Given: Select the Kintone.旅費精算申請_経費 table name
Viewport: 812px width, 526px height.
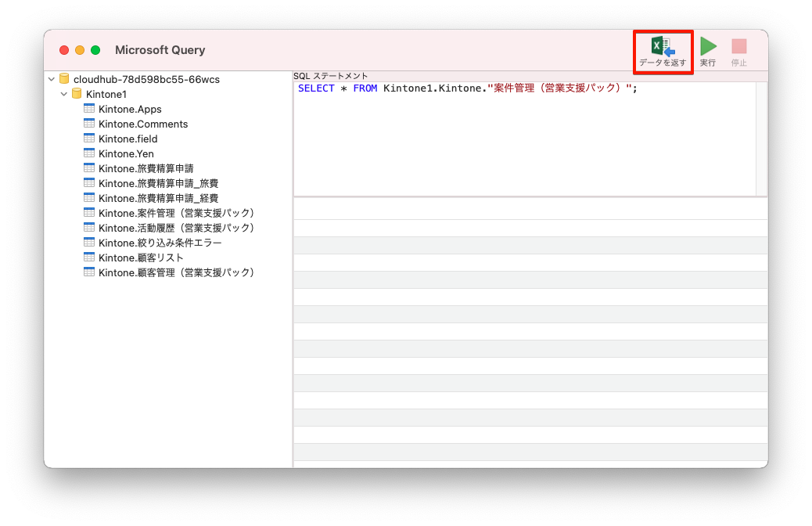Looking at the screenshot, I should tap(159, 199).
